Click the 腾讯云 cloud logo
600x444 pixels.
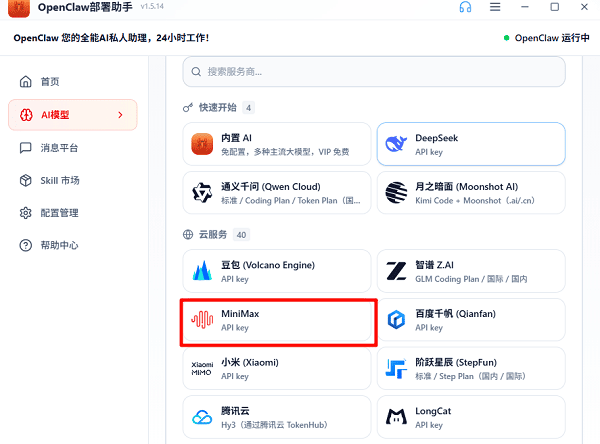202,417
